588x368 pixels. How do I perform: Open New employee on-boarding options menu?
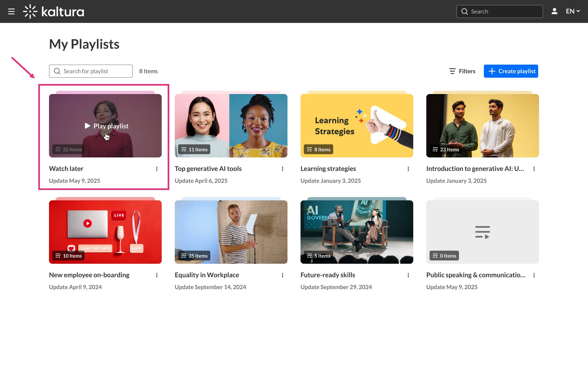coord(157,275)
